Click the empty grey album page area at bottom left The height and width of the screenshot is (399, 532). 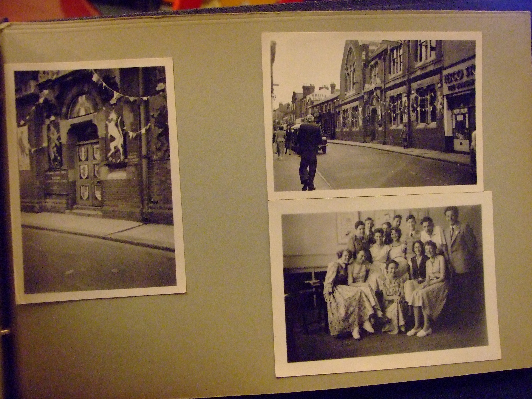[x=120, y=349]
